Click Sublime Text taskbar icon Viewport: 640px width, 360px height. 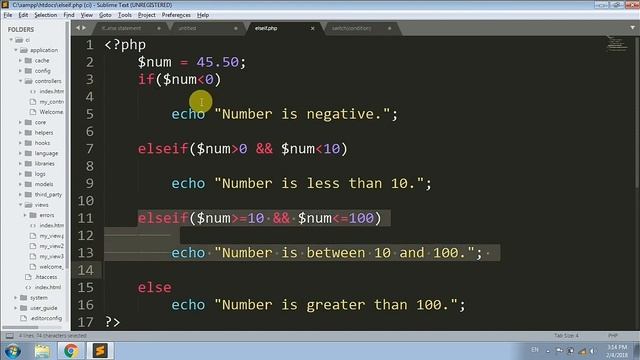click(100, 351)
